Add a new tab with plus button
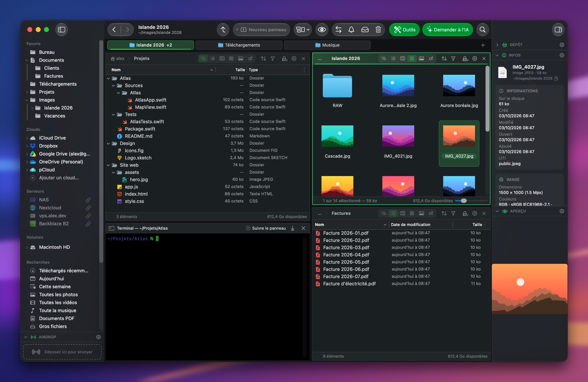588x382 pixels. click(483, 45)
